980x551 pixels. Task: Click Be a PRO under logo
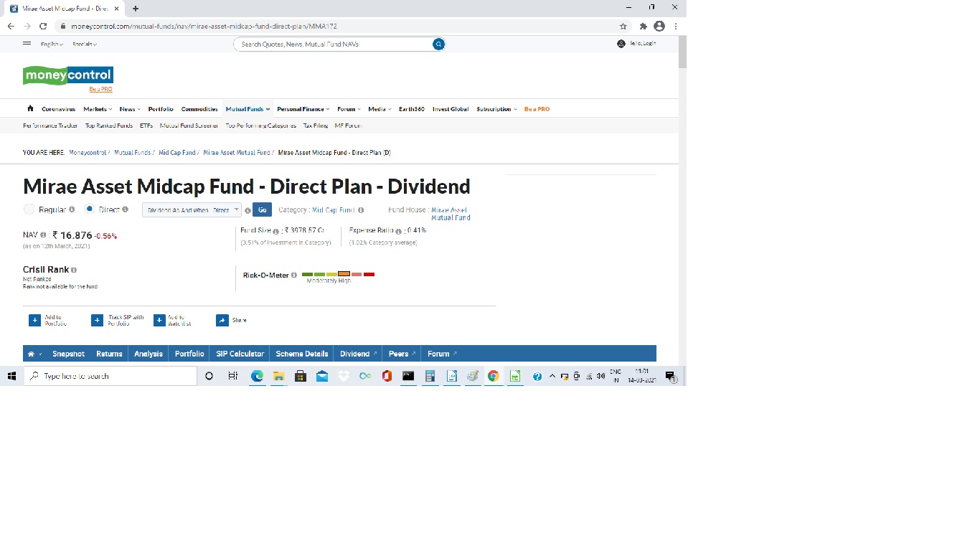pos(101,90)
